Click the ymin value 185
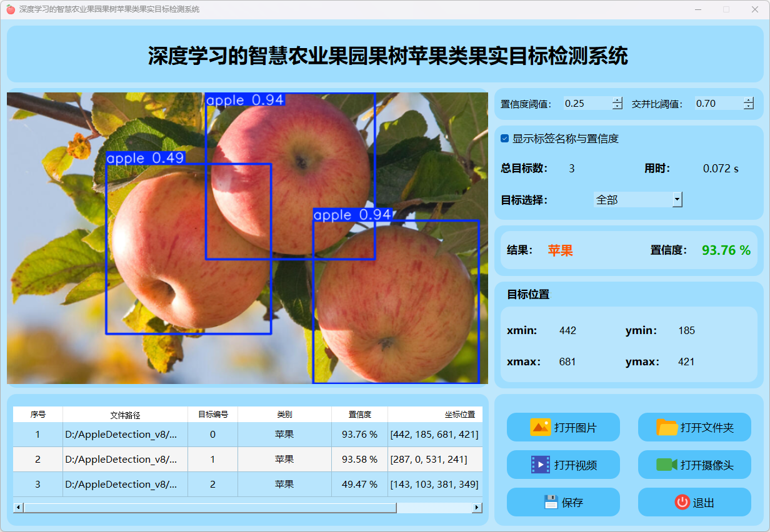 686,330
